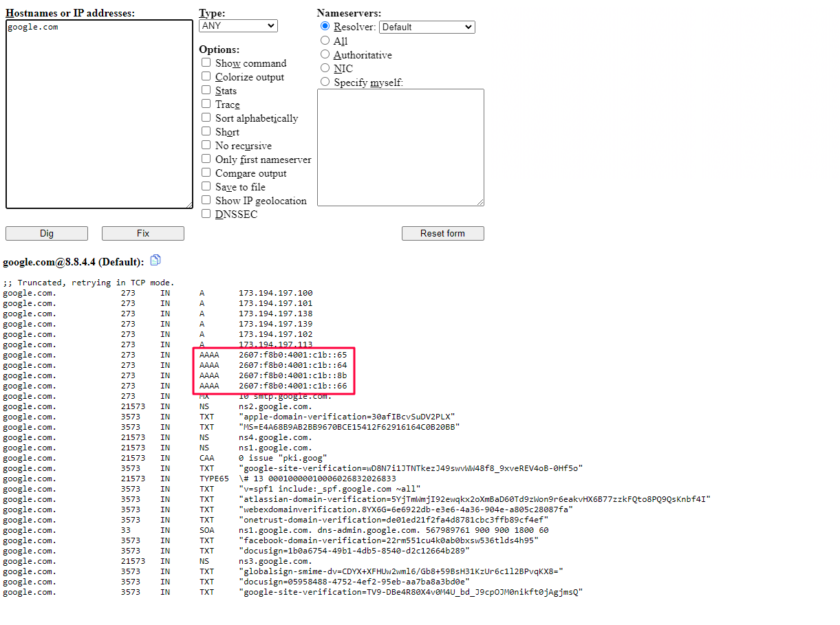Click the NS record ns4.google.com.

(276, 437)
